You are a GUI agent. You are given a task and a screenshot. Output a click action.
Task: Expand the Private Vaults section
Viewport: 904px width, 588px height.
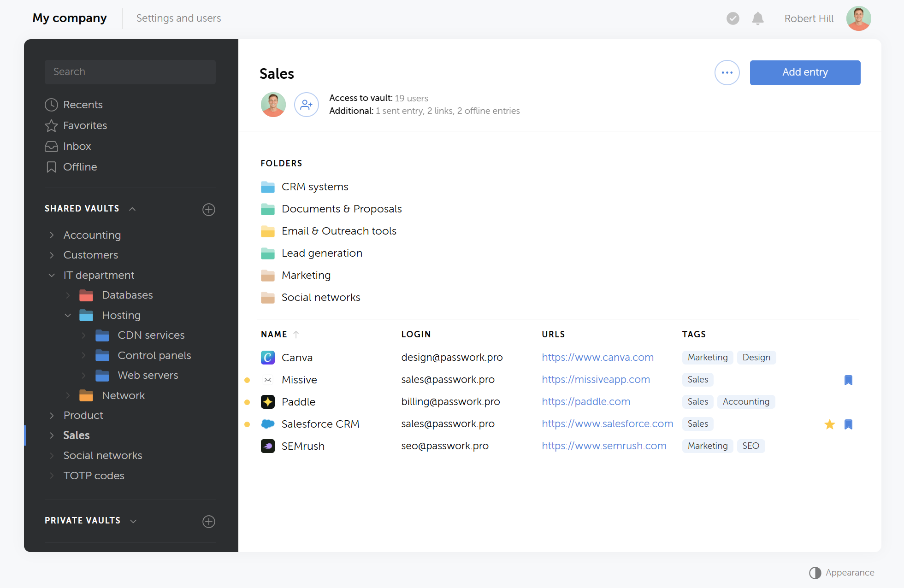pos(133,521)
